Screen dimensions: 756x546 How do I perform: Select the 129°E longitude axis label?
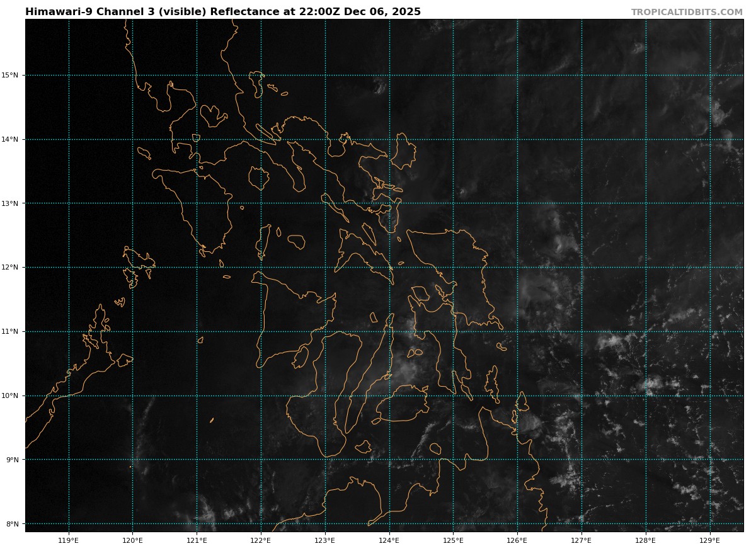709,540
